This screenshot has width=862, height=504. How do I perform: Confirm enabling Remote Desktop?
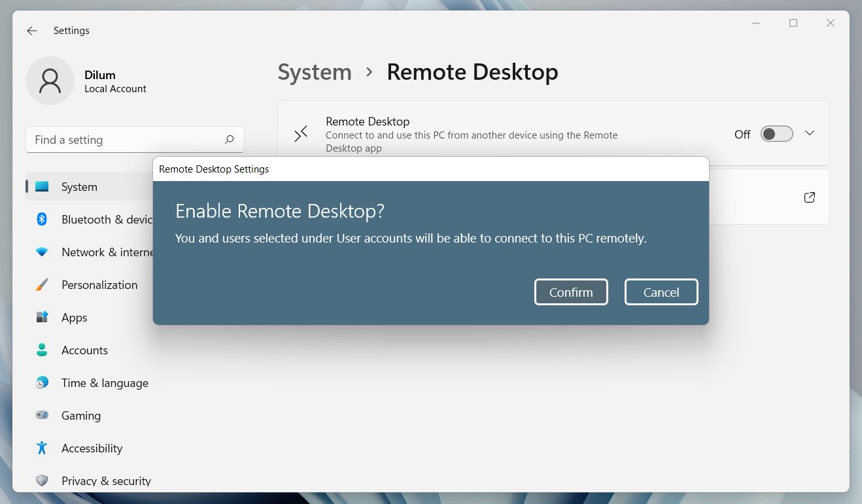tap(570, 292)
